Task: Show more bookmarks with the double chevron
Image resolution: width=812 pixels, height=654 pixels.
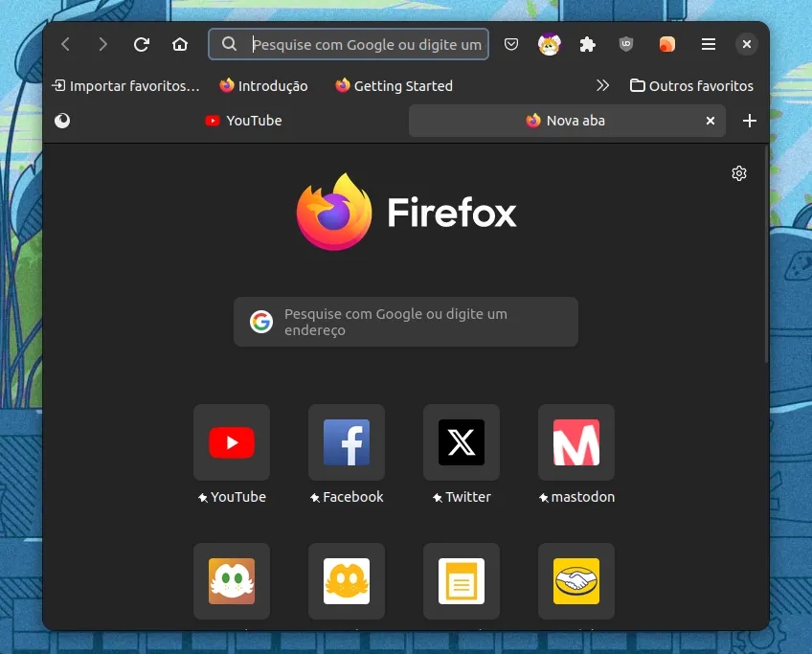Action: pyautogui.click(x=602, y=85)
